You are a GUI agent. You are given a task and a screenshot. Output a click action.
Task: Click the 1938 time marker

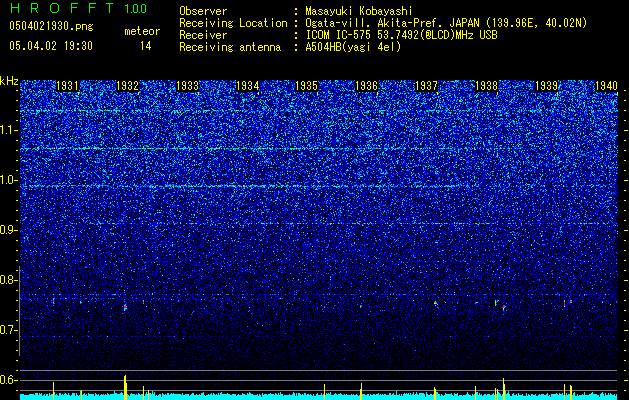486,86
